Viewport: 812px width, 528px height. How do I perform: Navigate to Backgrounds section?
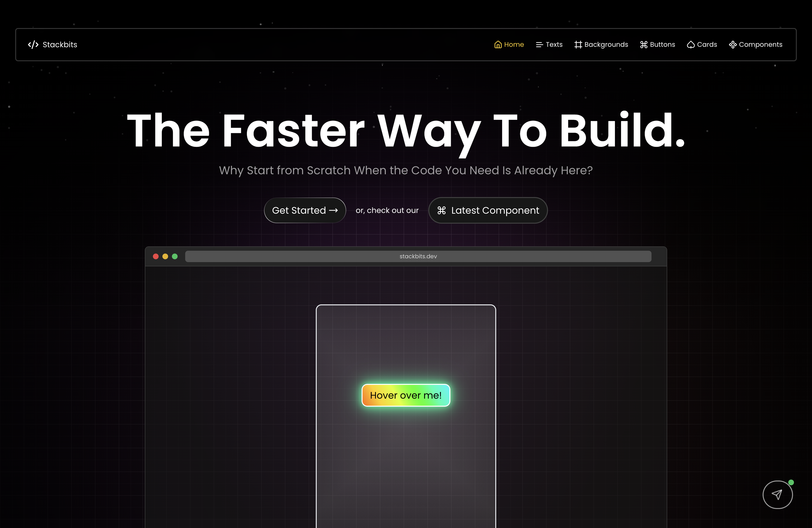[601, 45]
